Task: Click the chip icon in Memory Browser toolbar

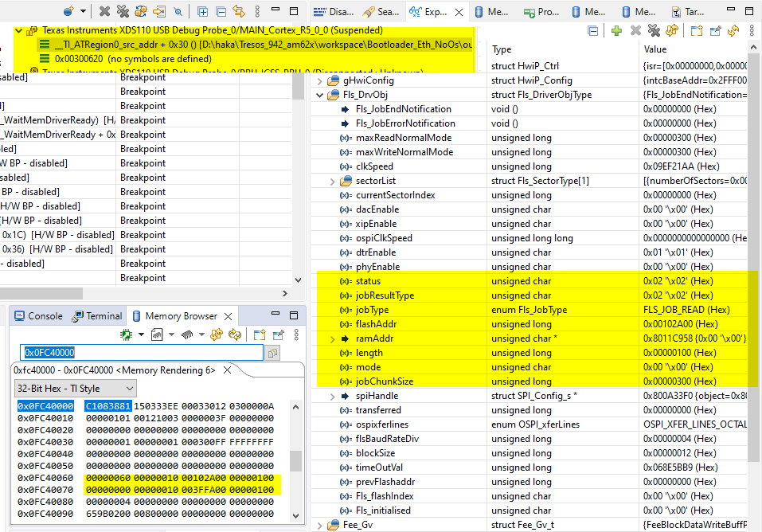Action: [187, 334]
